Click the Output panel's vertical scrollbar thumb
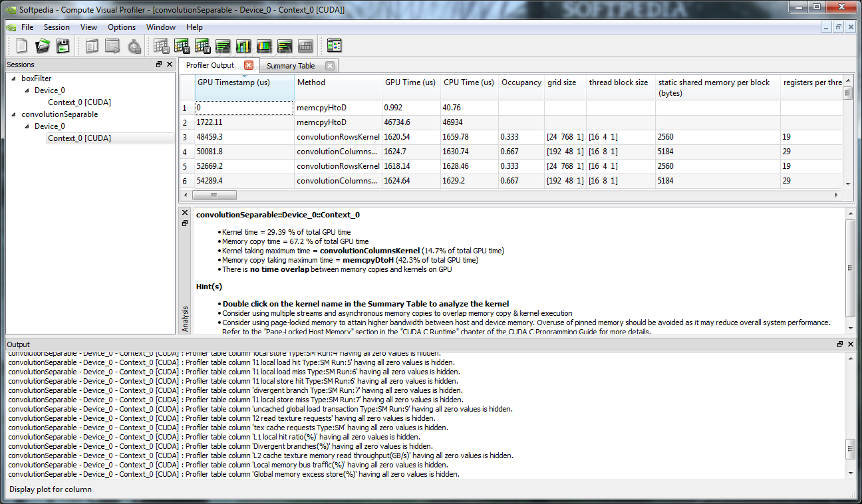 coord(851,449)
